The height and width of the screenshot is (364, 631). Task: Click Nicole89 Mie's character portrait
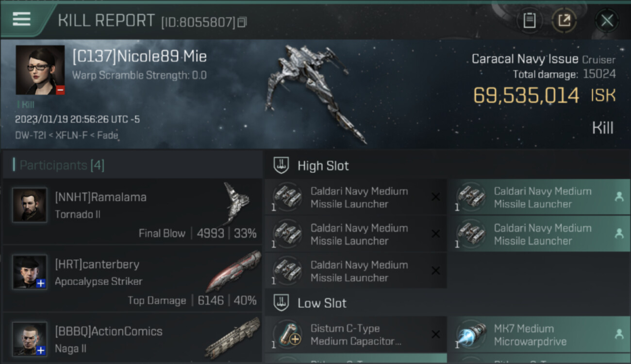coord(40,70)
